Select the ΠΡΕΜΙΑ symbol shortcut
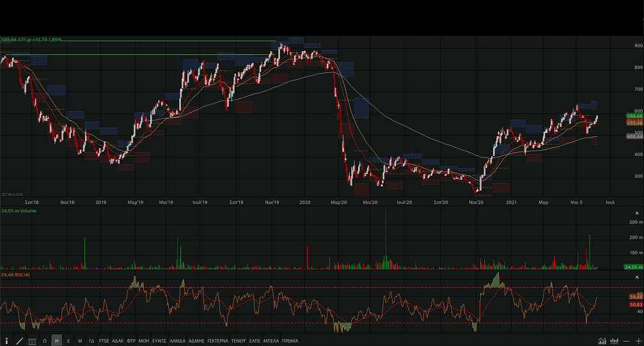644x346 pixels. click(290, 341)
